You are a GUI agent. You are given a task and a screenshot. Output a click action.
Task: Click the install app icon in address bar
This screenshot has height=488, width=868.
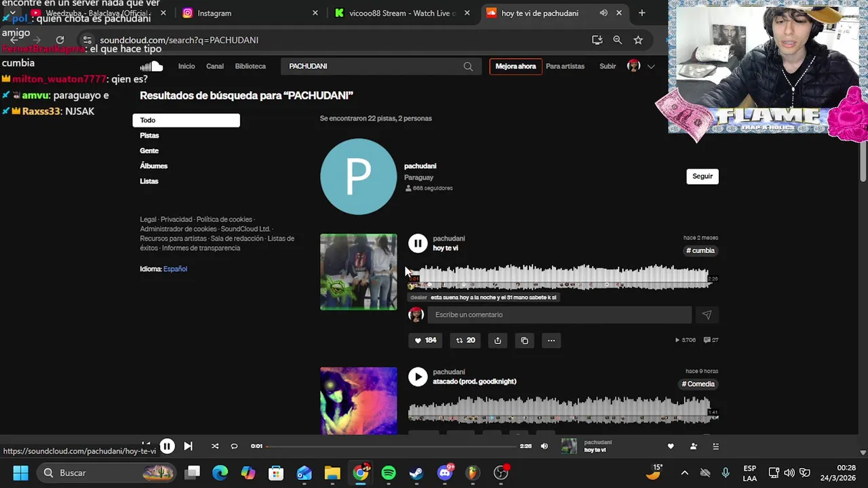click(597, 40)
